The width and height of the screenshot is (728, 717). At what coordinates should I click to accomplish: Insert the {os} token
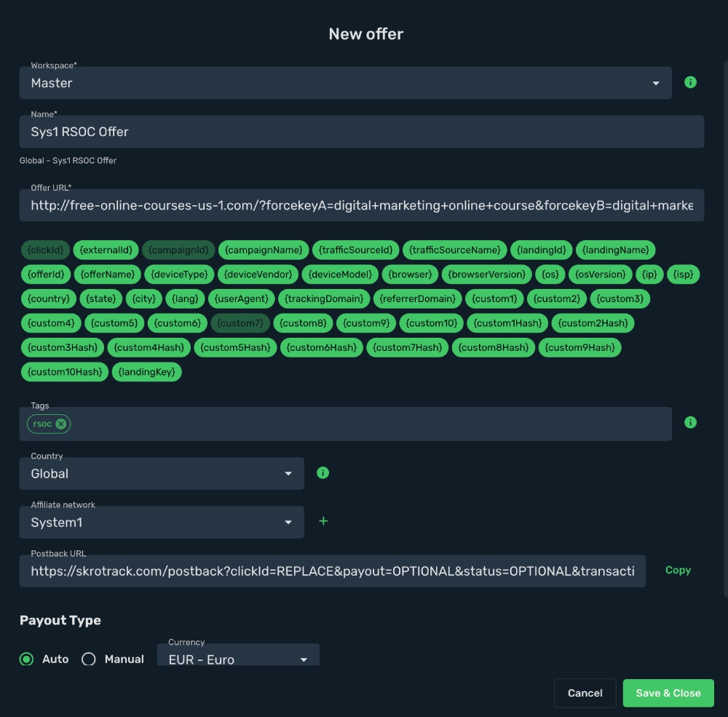pyautogui.click(x=550, y=274)
